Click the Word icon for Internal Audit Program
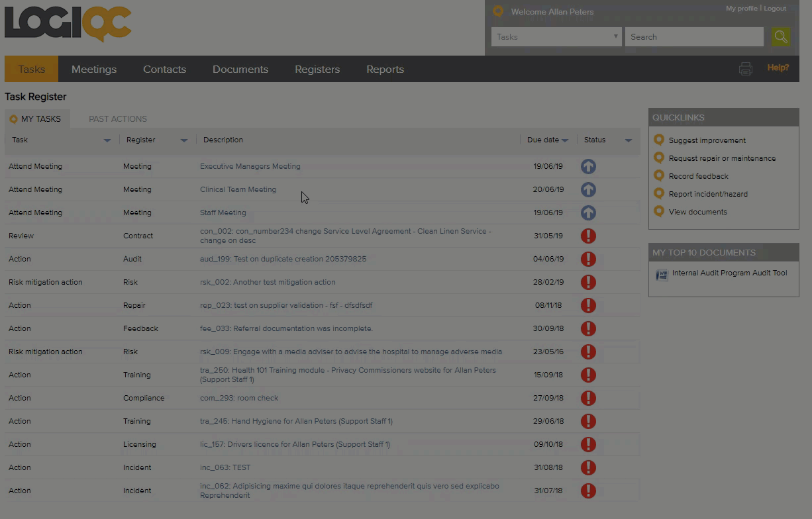Viewport: 812px width, 519px height. click(662, 275)
